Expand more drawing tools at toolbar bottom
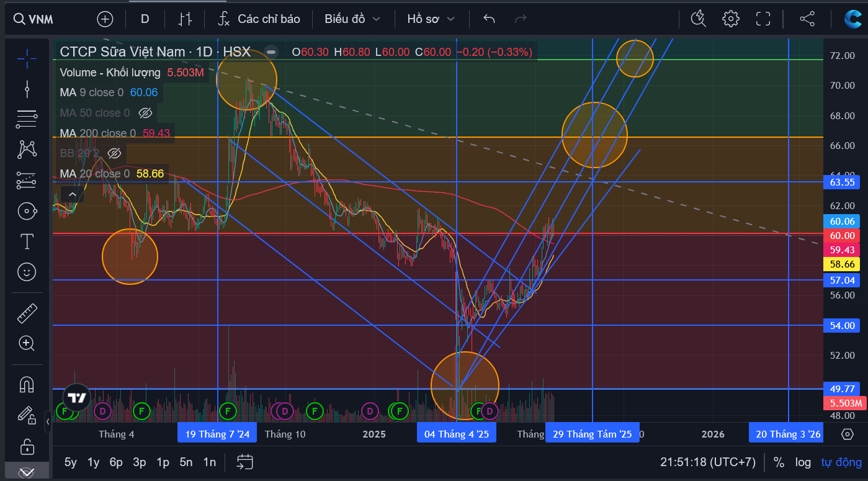Screen dimensions: 868x481 [x=27, y=472]
